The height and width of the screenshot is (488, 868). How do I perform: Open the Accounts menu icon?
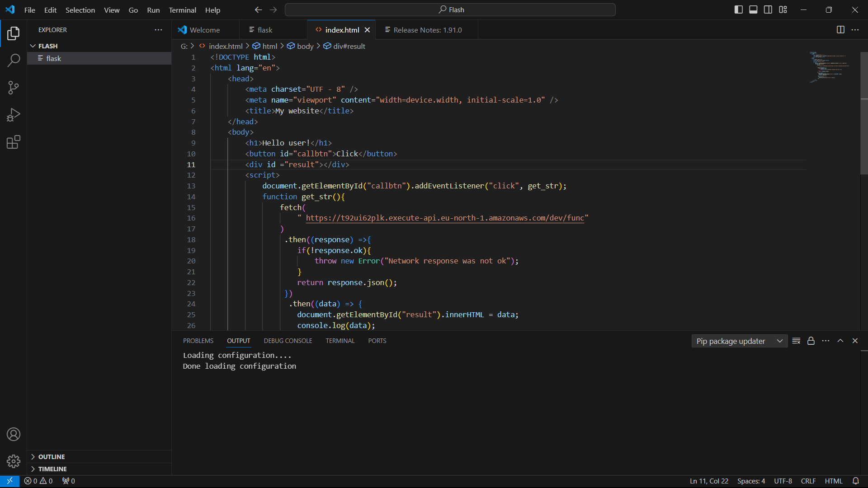click(14, 434)
